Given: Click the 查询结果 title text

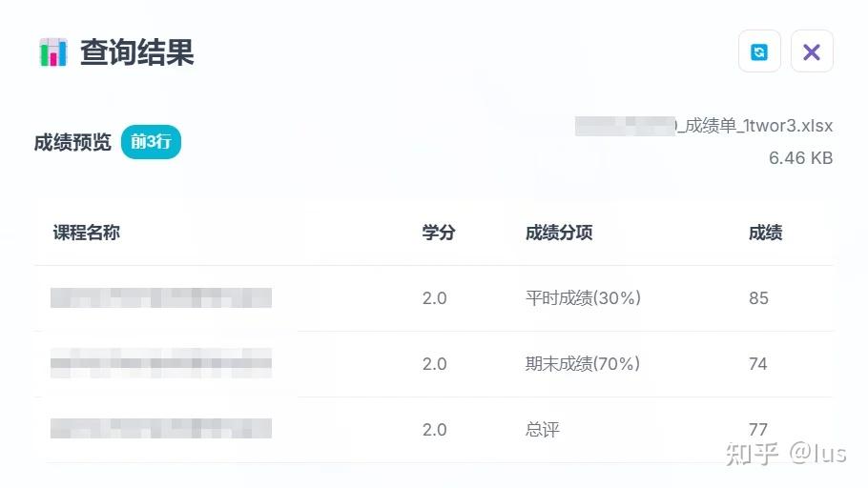Looking at the screenshot, I should point(137,52).
